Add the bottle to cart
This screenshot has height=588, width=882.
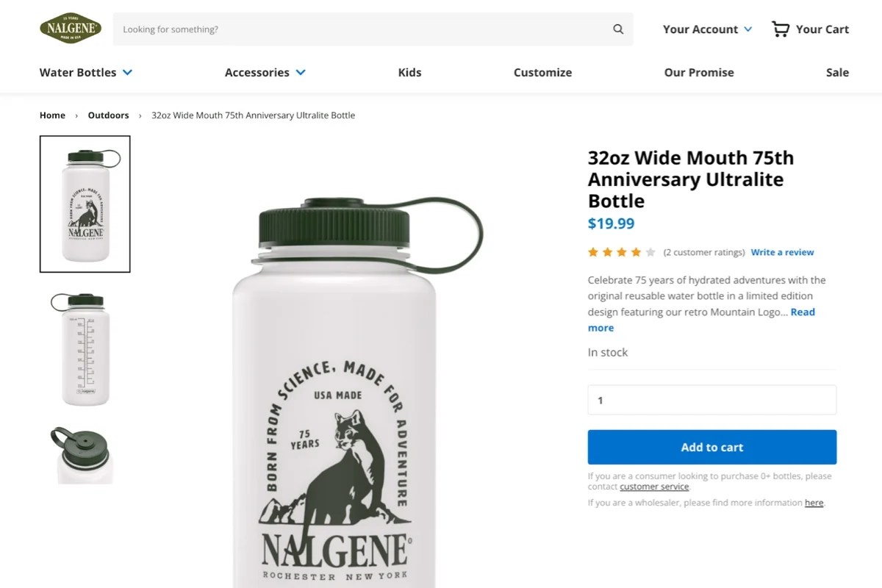coord(711,447)
